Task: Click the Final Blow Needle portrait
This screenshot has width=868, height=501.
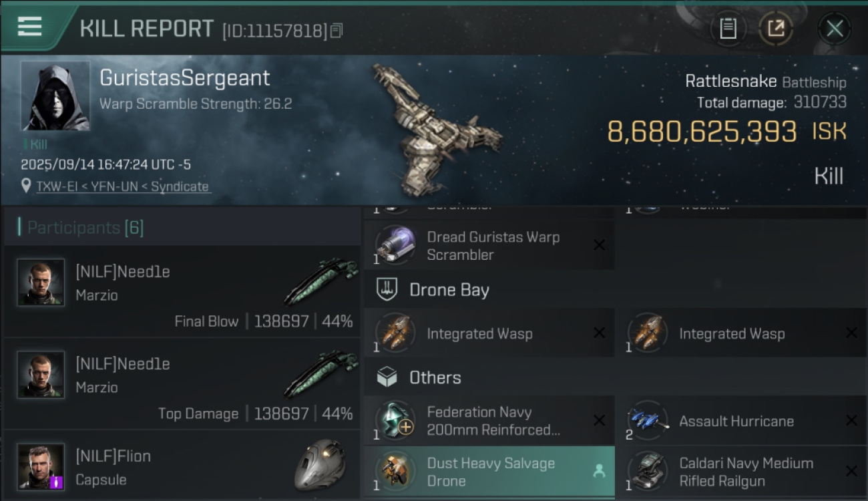Action: pyautogui.click(x=41, y=283)
